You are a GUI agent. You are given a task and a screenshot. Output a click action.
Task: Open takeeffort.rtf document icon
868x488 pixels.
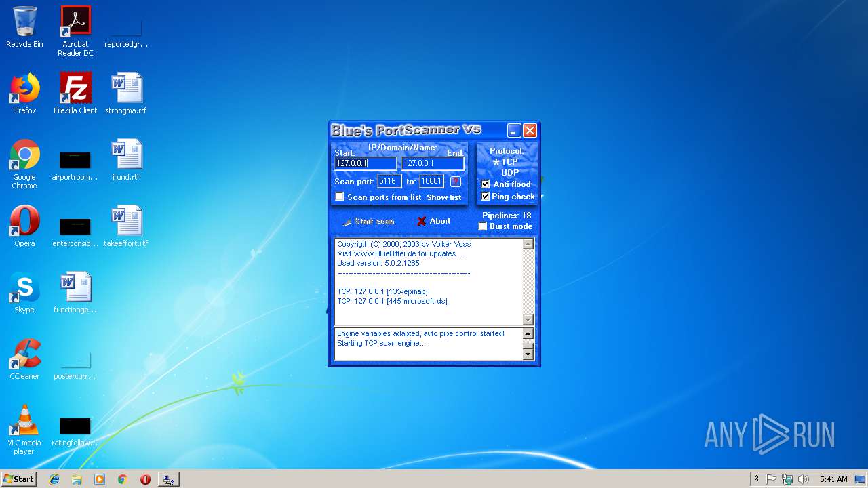pyautogui.click(x=126, y=227)
